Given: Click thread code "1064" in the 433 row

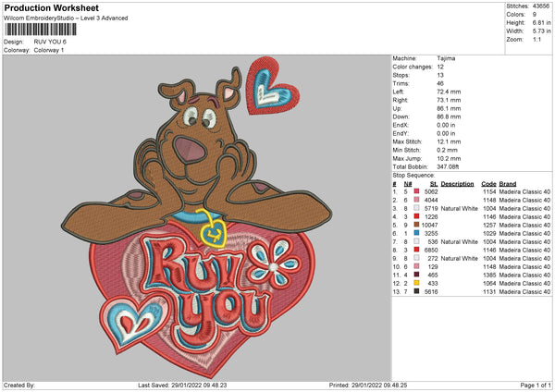Looking at the screenshot, I should click(489, 283).
